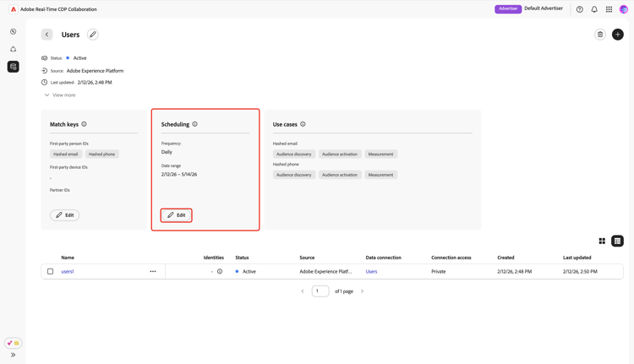The height and width of the screenshot is (364, 634).
Task: Click the 2/12/26, 2:50 PM cell
Action: [x=580, y=271]
